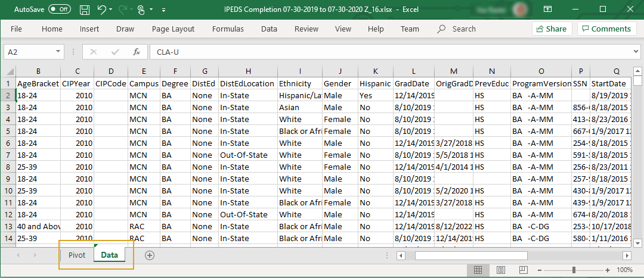
Task: Open Customize Quick Access Toolbar dropdown
Action: [163, 10]
